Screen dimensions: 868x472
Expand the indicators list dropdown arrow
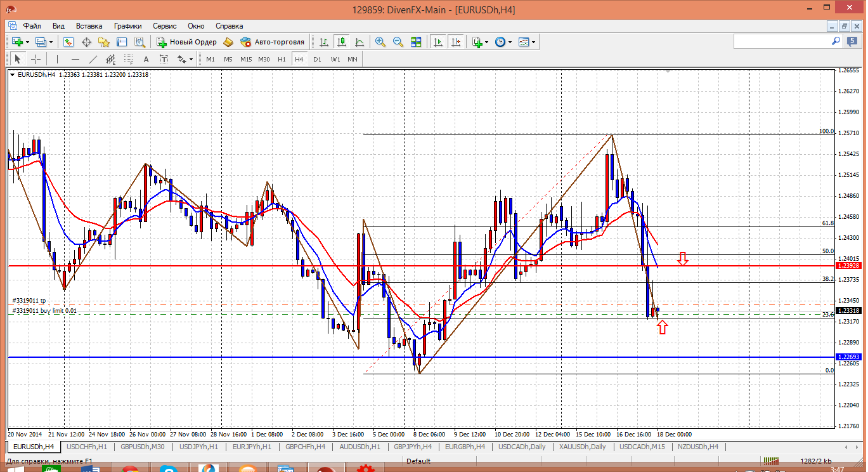coord(486,43)
